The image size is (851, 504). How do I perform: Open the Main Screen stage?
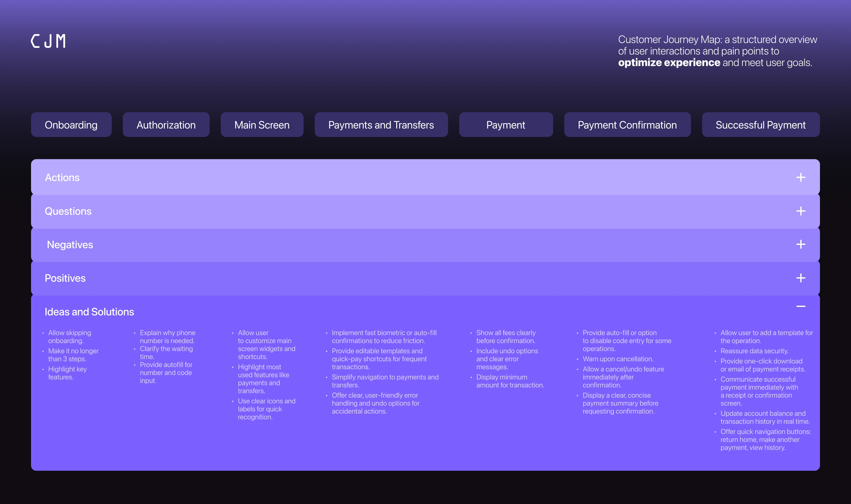click(262, 125)
